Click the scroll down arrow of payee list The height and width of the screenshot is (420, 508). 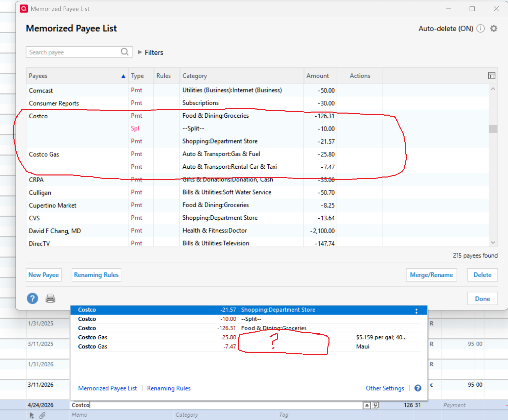(x=493, y=242)
